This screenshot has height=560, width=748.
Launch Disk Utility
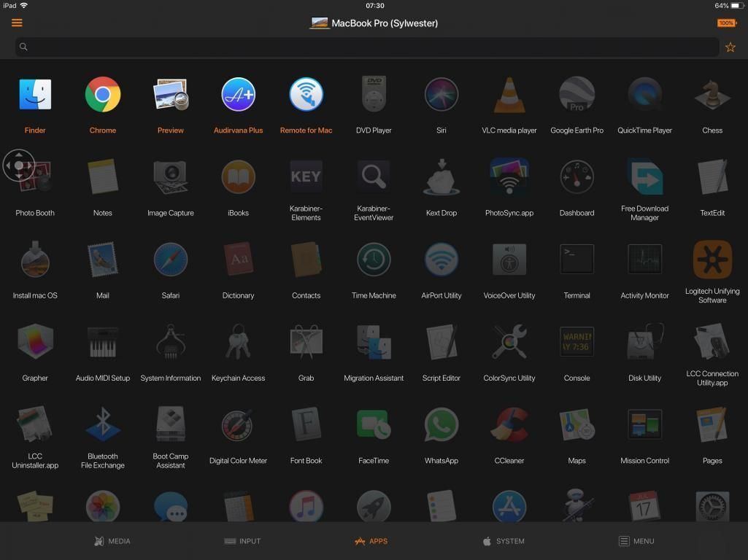point(644,342)
